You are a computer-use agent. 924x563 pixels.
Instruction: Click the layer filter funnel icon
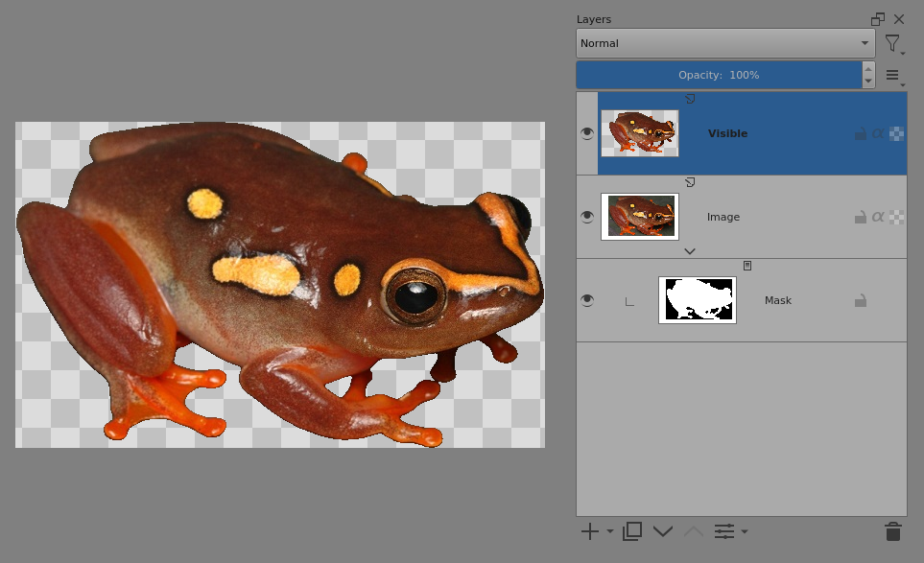[x=892, y=43]
